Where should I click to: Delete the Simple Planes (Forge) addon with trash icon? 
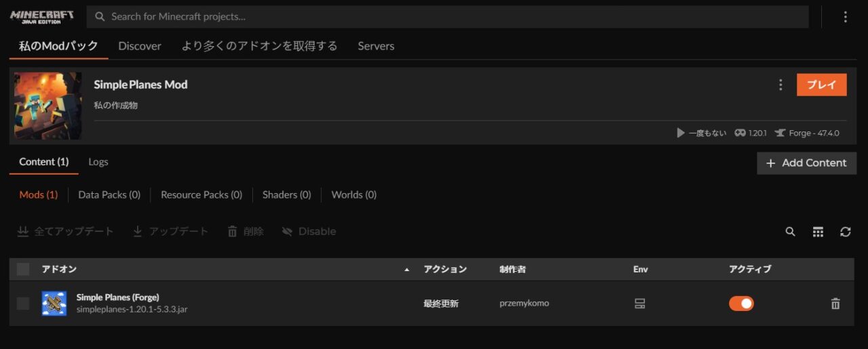pyautogui.click(x=835, y=304)
